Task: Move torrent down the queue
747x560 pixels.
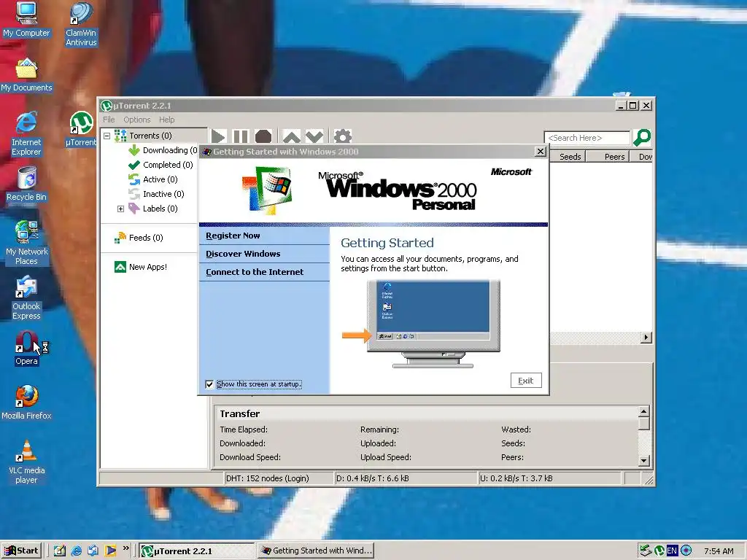Action: [x=314, y=137]
